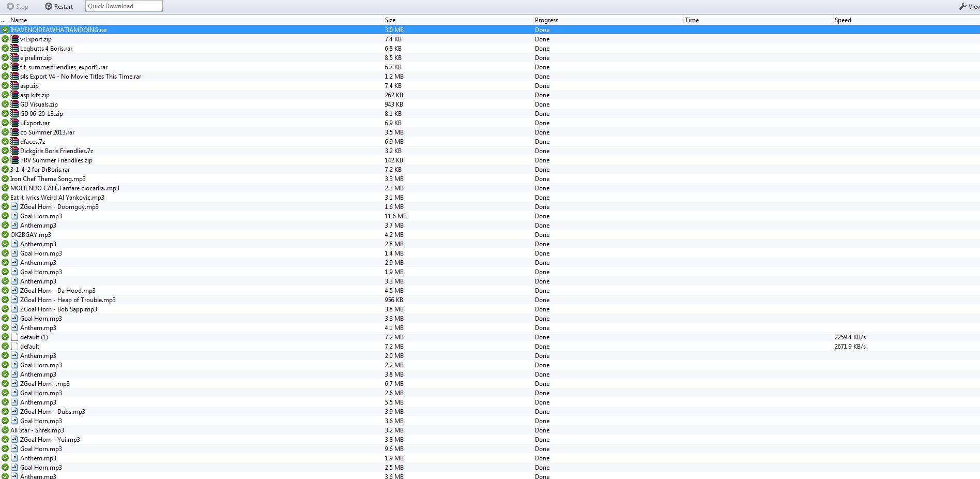Click audio icon of ZGoal Horn - Yui.mp3
The height and width of the screenshot is (479, 980).
click(14, 440)
